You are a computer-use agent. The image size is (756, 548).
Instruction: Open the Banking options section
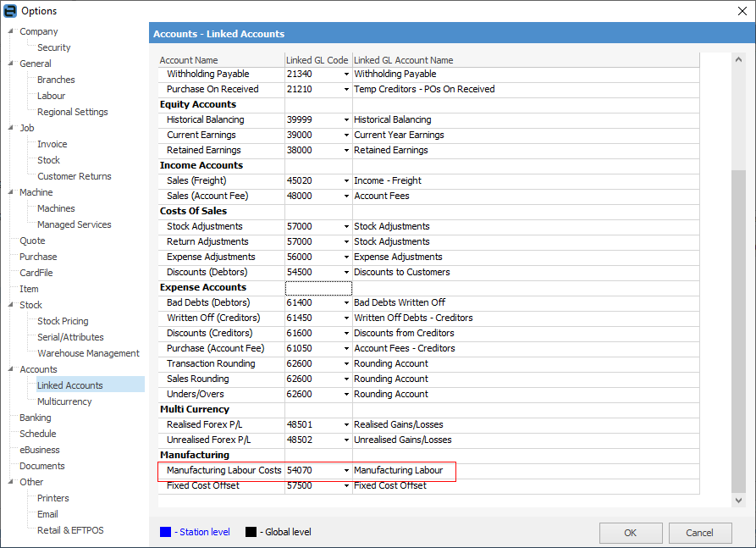[36, 418]
